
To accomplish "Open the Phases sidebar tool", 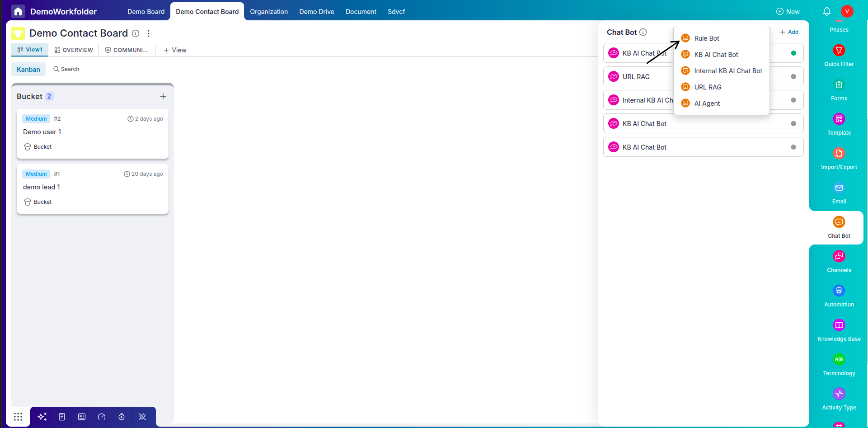I will 839,27.
